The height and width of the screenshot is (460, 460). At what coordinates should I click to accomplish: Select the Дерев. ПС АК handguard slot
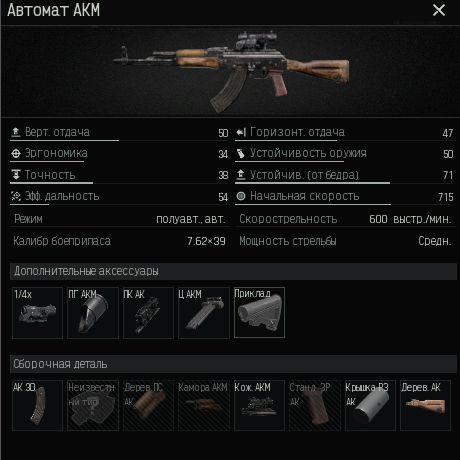point(148,405)
